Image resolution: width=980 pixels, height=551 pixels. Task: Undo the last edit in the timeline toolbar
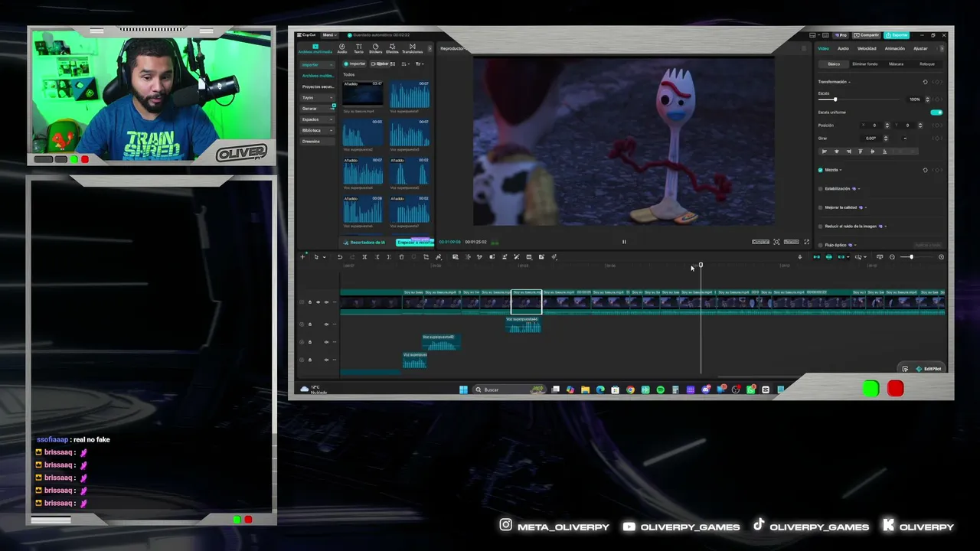340,257
